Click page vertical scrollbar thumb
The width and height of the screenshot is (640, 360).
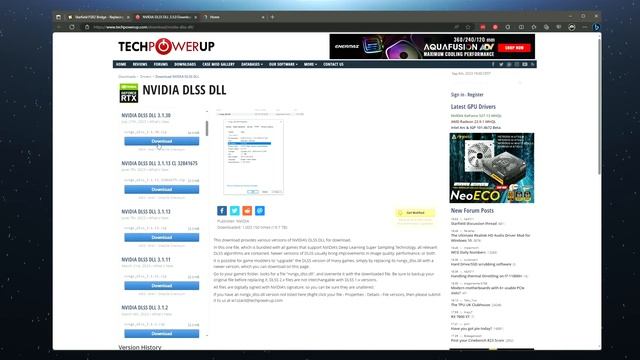(599, 106)
